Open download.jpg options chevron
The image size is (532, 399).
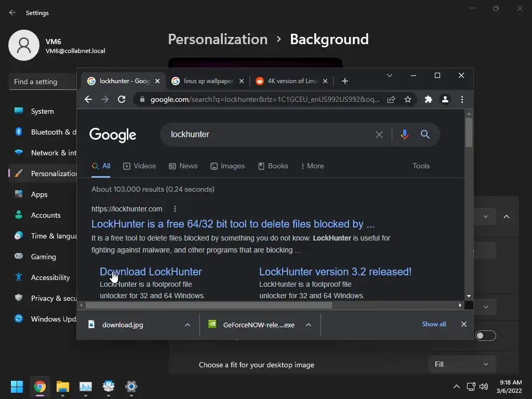point(187,325)
